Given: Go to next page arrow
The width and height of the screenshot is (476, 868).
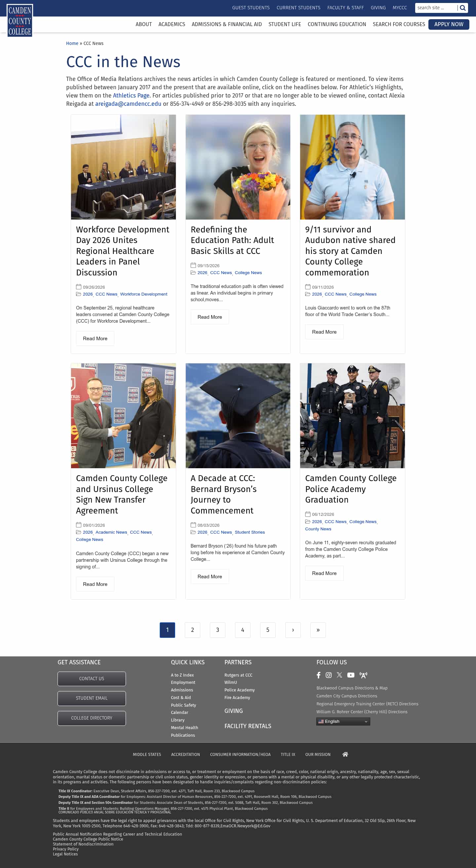Looking at the screenshot, I should click(293, 630).
